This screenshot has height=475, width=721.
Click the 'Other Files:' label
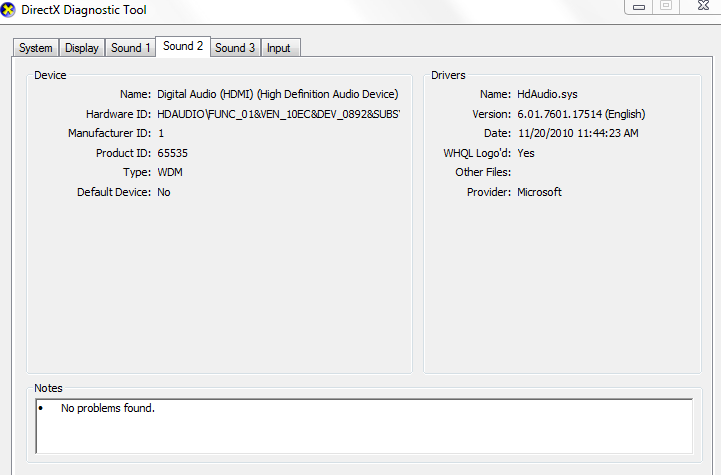pyautogui.click(x=483, y=172)
